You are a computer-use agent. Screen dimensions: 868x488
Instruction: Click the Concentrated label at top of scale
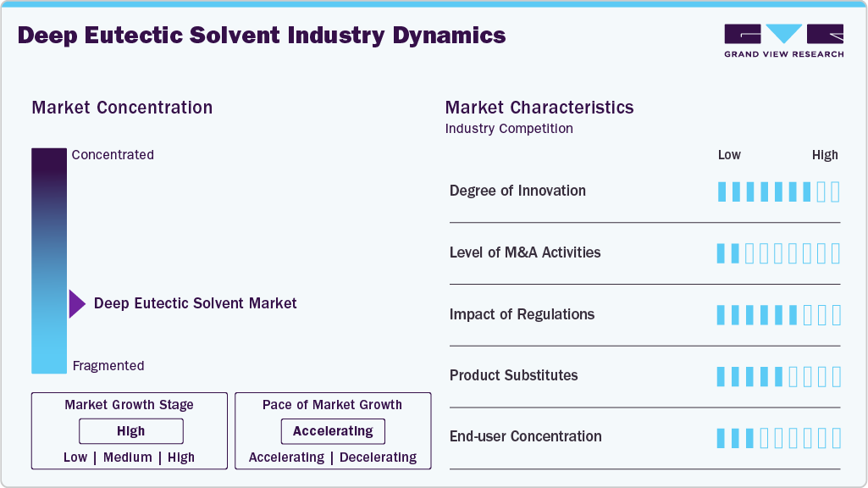[x=113, y=155]
